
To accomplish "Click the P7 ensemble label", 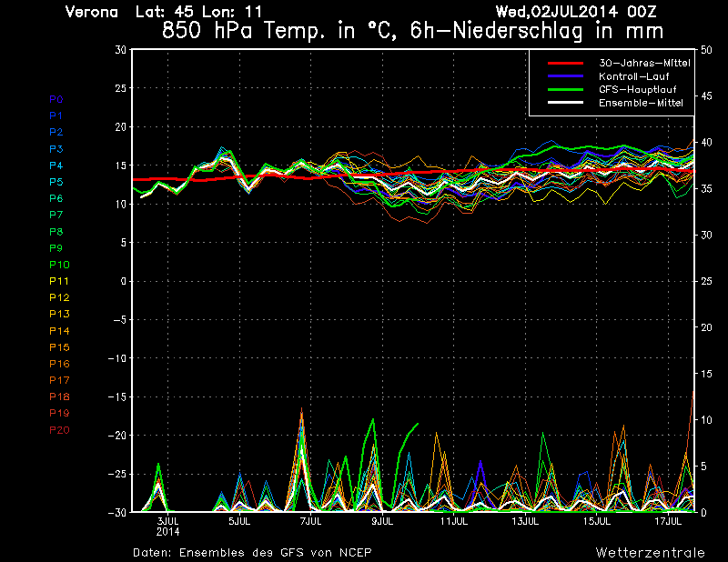I will pos(56,215).
